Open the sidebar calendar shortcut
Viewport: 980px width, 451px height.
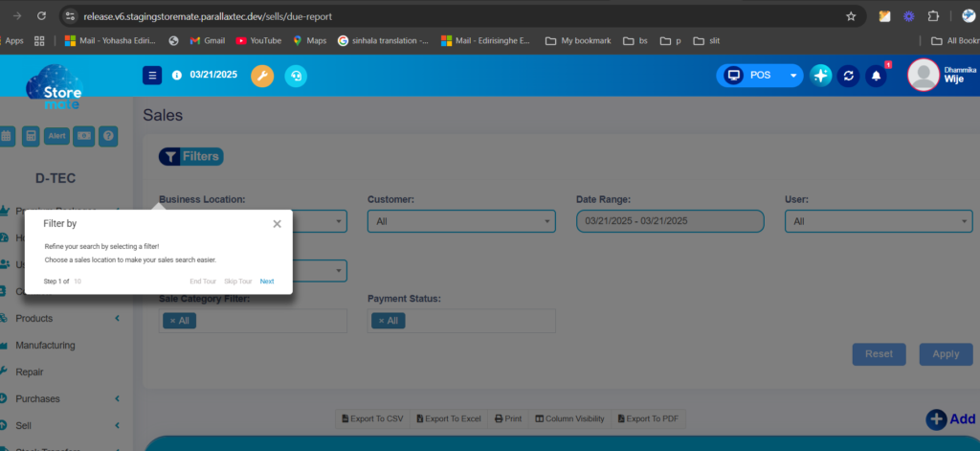click(x=7, y=136)
